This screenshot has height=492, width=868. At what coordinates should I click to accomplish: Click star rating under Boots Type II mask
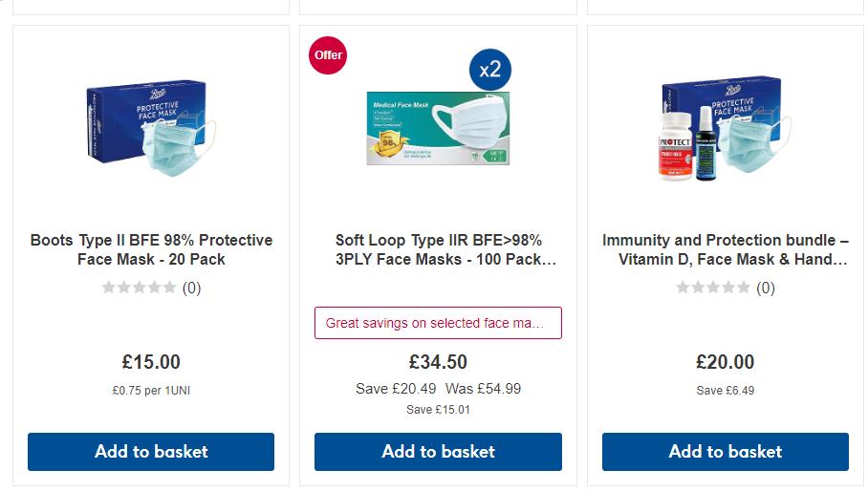tap(140, 288)
